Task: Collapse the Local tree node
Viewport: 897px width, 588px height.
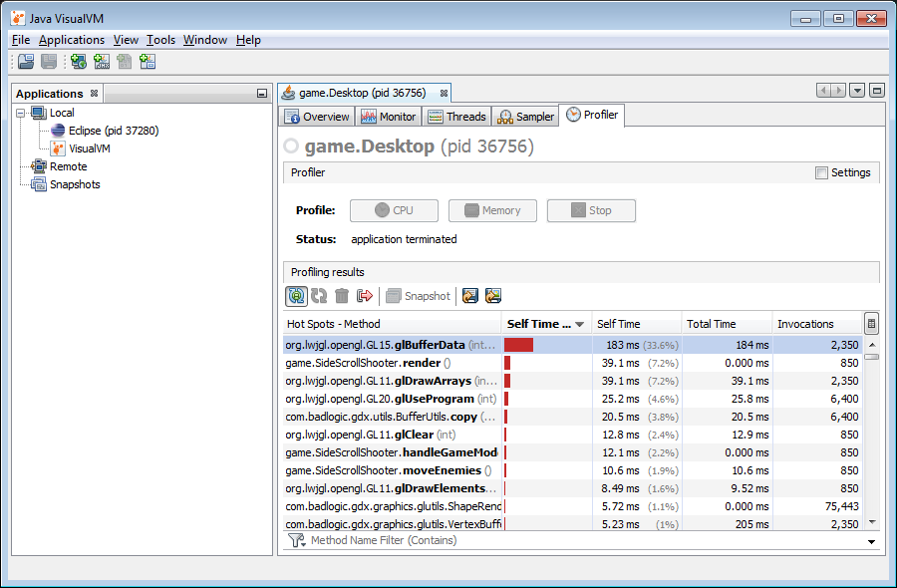Action: 21,114
